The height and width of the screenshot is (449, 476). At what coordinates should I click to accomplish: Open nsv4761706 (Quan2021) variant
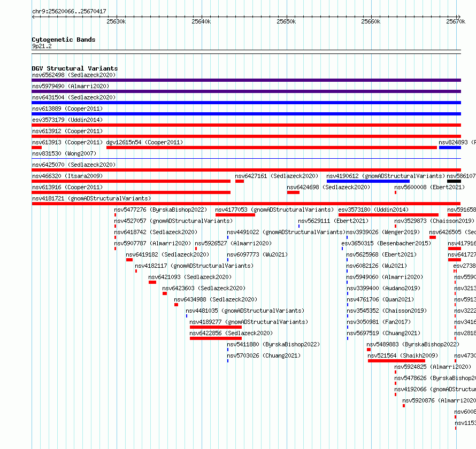(x=380, y=299)
